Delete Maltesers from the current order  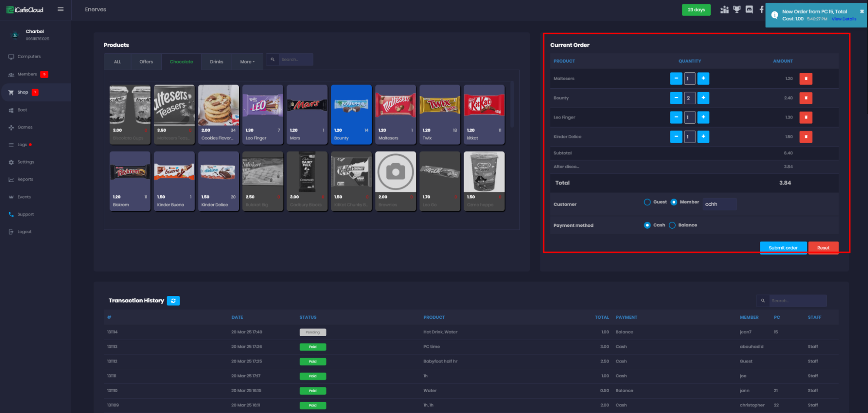[x=806, y=79]
